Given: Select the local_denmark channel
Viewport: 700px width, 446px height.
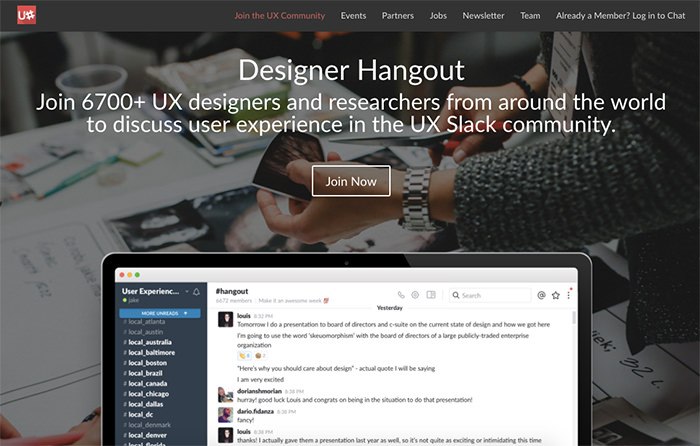Looking at the screenshot, I should click(147, 425).
